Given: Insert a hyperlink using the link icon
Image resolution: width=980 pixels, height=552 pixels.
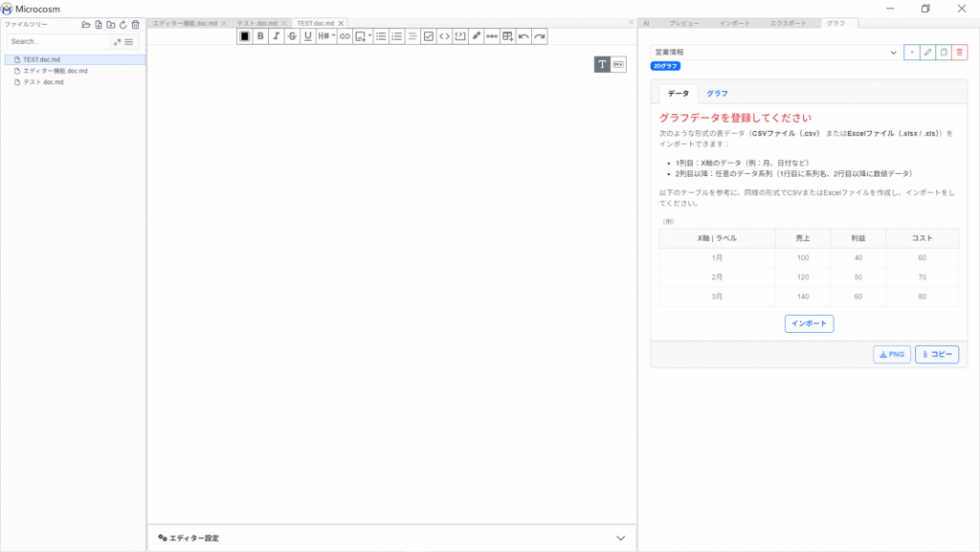Looking at the screenshot, I should coord(345,36).
